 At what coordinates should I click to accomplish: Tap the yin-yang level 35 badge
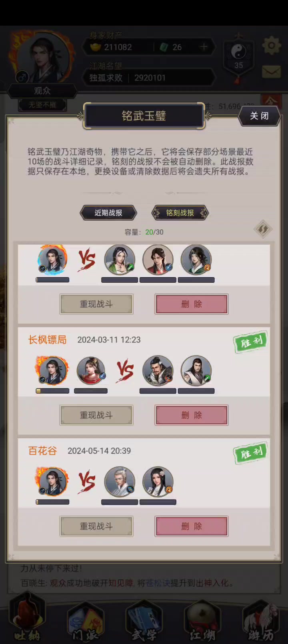pyautogui.click(x=238, y=56)
